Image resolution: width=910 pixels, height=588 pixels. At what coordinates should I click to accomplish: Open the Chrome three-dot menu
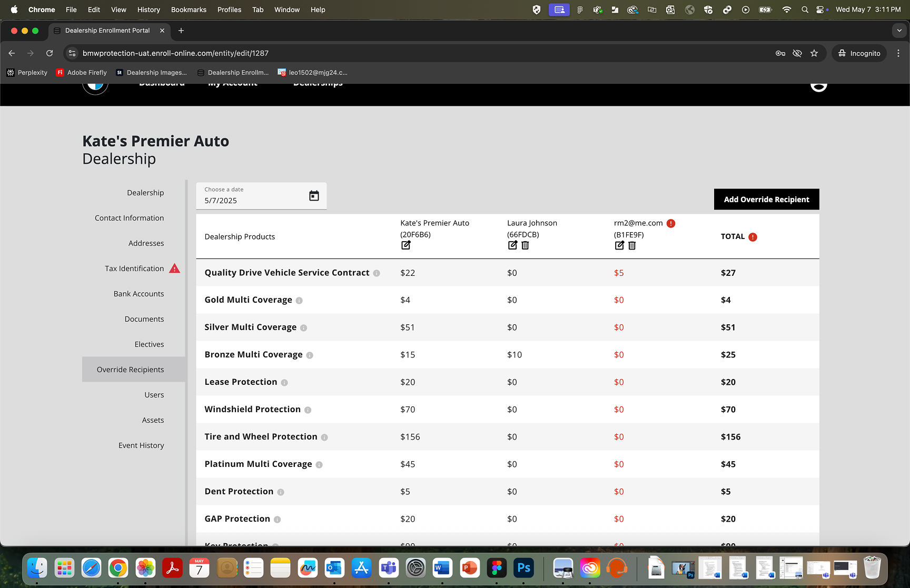tap(898, 53)
